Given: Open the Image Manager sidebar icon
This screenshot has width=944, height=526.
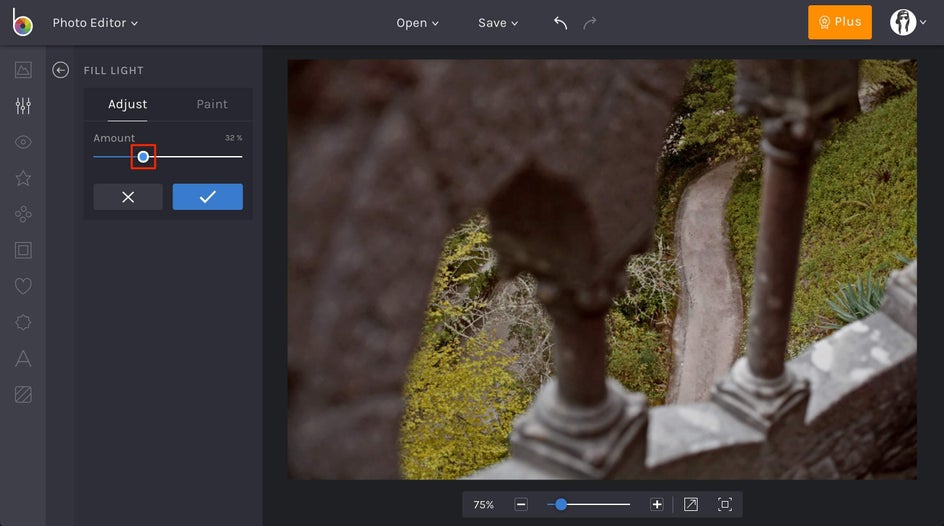Looking at the screenshot, I should (x=23, y=70).
